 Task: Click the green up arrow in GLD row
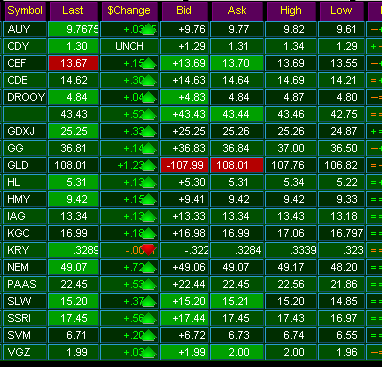[x=148, y=165]
